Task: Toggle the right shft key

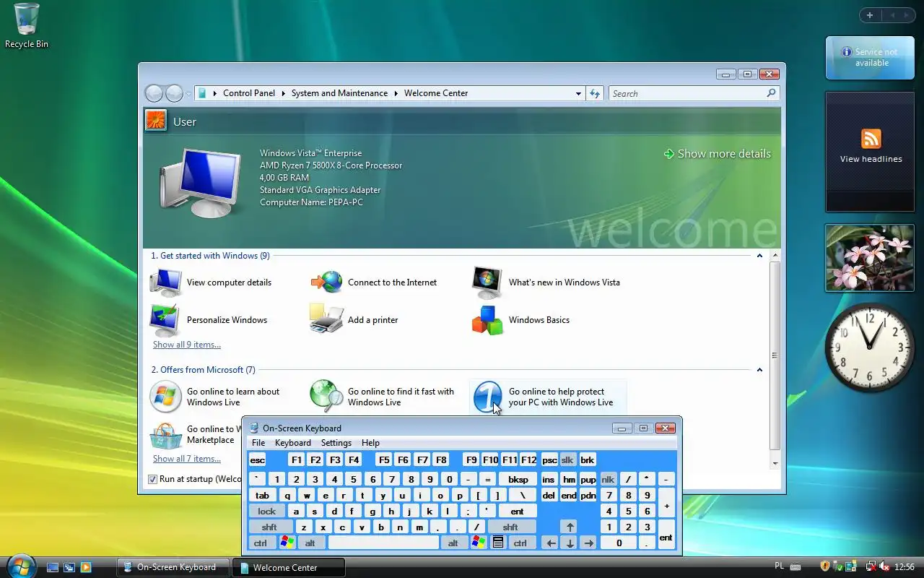Action: (x=510, y=527)
